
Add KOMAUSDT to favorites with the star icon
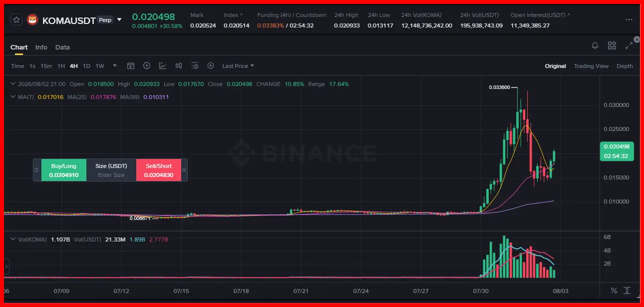[16, 20]
